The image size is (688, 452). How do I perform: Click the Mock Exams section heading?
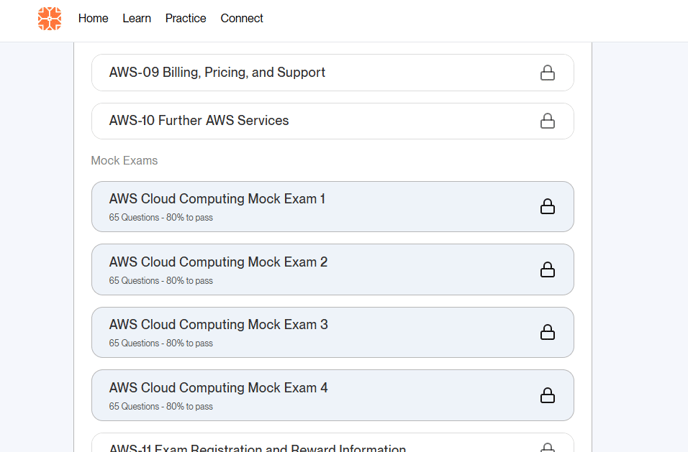point(124,161)
